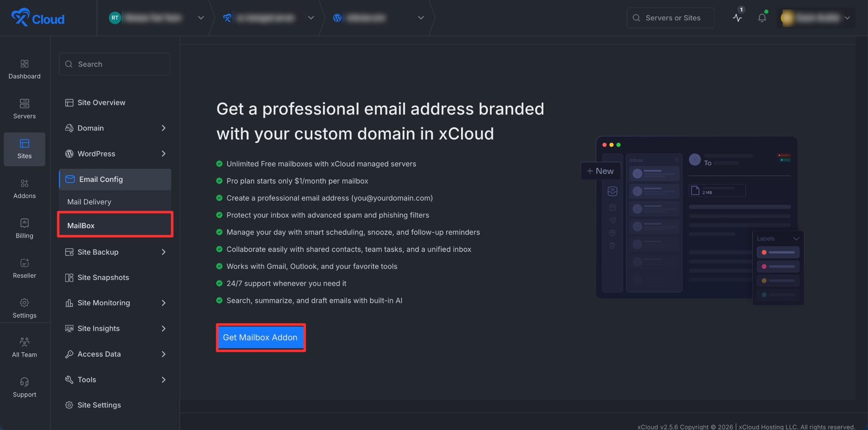Open the RT team dropdown
Viewport: 868px width, 430px height.
click(157, 18)
